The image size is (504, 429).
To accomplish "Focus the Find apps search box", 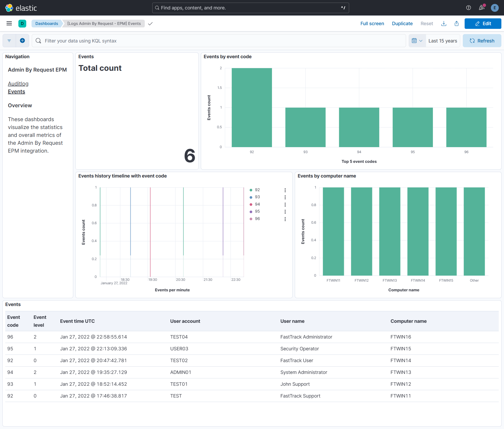I will pos(251,8).
